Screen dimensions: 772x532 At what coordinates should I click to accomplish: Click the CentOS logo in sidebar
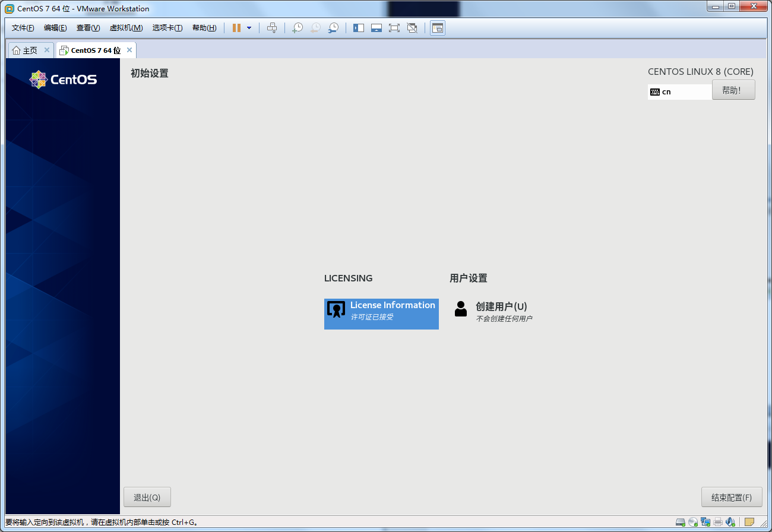(x=63, y=80)
